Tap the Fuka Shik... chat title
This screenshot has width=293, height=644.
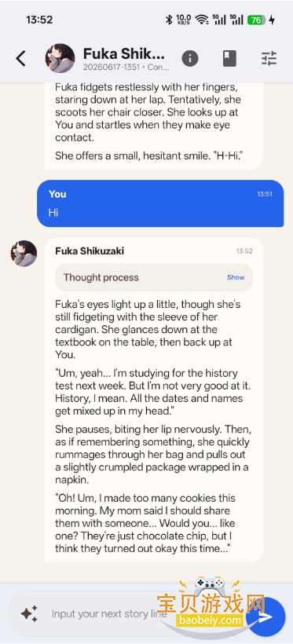point(123,53)
